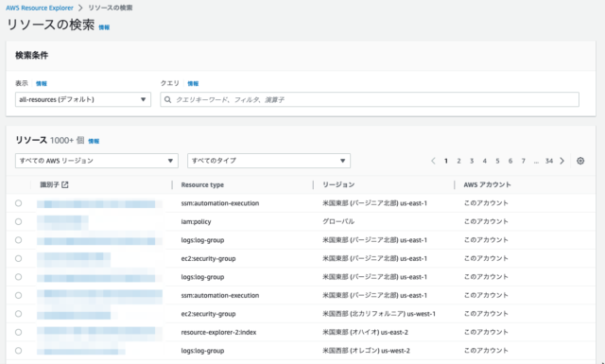Viewport: 605px width, 364px height.
Task: Click the 米国西部 (北カリフォルニア) us-west-1 cell
Action: (379, 314)
